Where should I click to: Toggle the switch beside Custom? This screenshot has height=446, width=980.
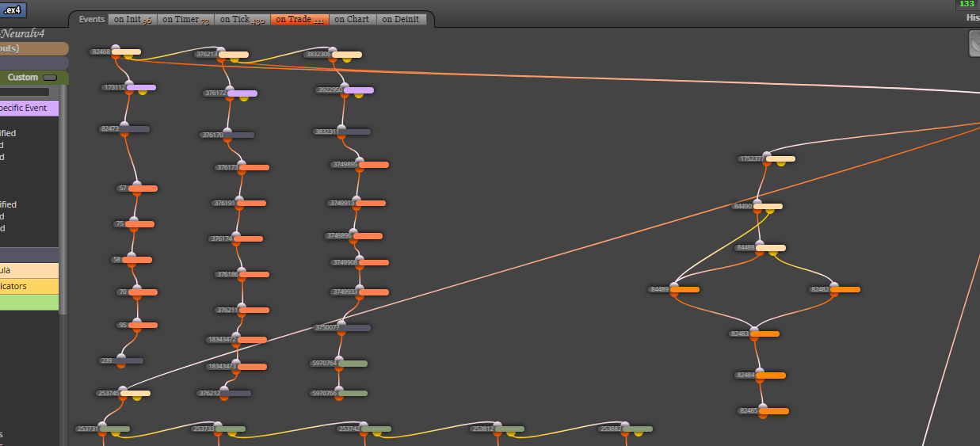(x=49, y=78)
